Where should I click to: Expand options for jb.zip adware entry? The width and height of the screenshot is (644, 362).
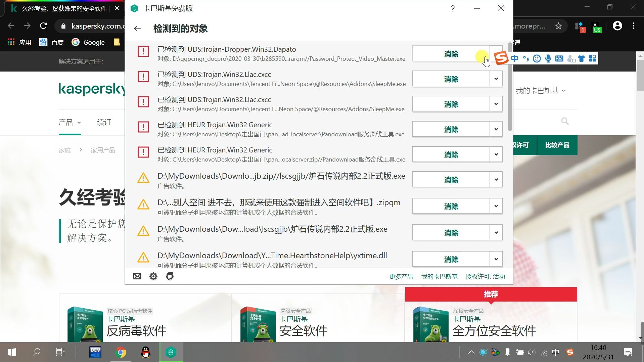[496, 180]
